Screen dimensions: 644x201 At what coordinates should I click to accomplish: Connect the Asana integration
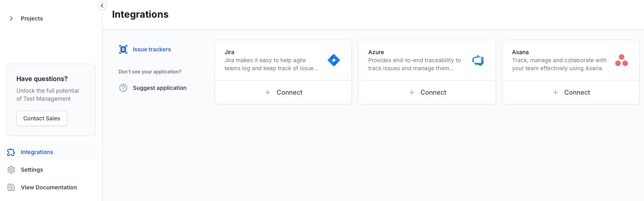pyautogui.click(x=571, y=92)
